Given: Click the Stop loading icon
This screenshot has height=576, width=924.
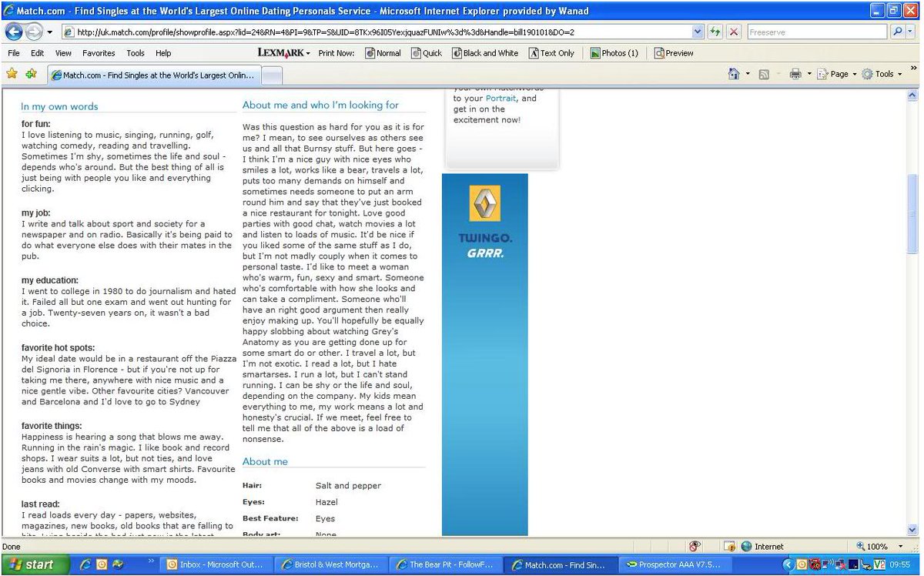Looking at the screenshot, I should pyautogui.click(x=734, y=32).
